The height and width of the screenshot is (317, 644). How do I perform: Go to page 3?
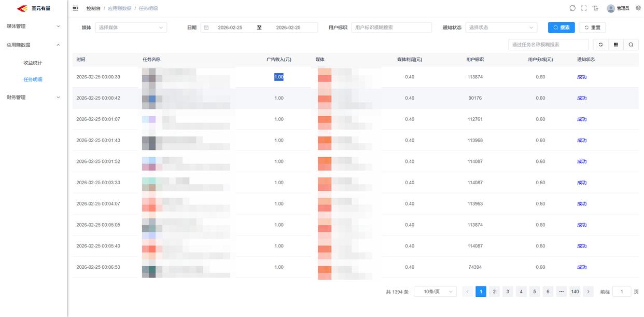[x=508, y=292]
